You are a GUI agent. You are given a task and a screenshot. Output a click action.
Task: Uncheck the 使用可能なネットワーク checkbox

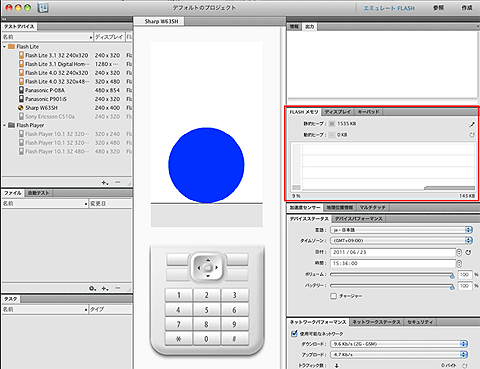[294, 333]
